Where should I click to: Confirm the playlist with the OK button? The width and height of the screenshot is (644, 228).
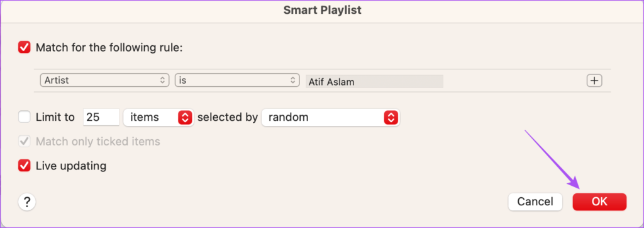[x=599, y=202]
